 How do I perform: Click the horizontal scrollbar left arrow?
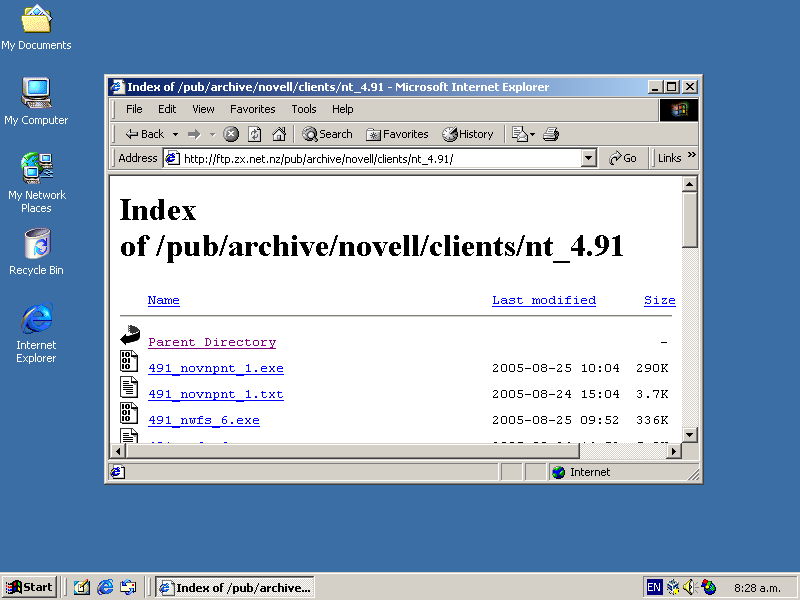click(x=118, y=451)
